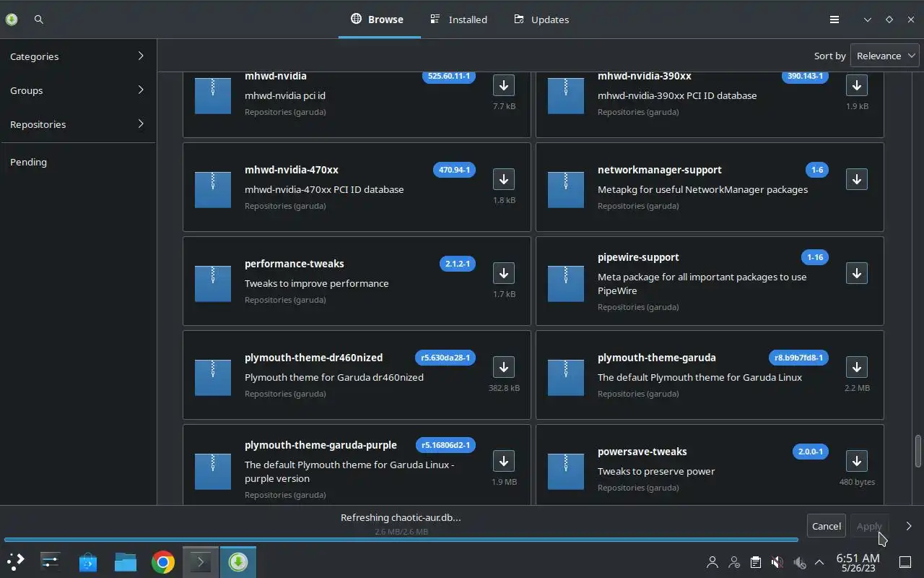Click the plymouth-theme-garuda package archive icon
Viewport: 924px width, 578px height.
pyautogui.click(x=566, y=377)
